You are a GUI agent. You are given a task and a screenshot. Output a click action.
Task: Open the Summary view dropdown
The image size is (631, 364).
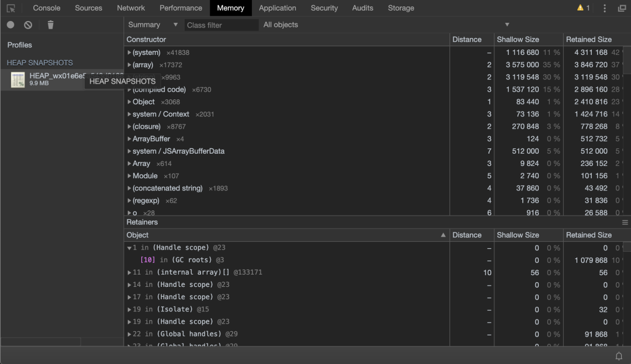tap(152, 25)
